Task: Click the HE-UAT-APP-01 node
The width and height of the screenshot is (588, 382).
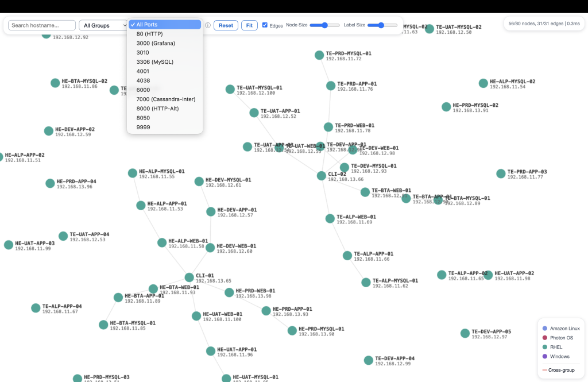Action: click(211, 351)
